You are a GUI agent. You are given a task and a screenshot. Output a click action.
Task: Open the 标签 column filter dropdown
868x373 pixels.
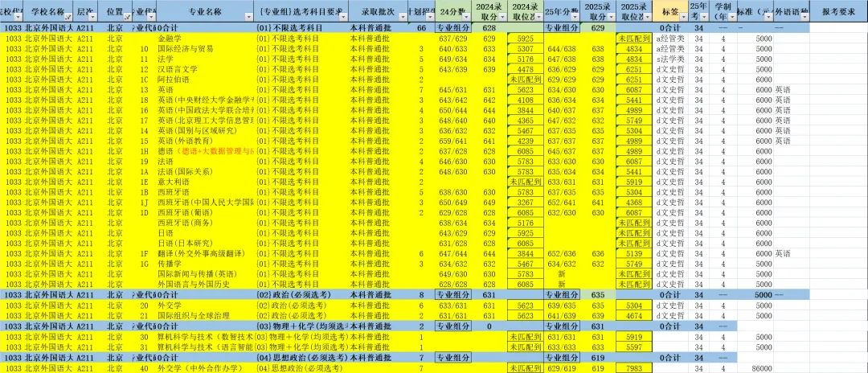coord(683,18)
